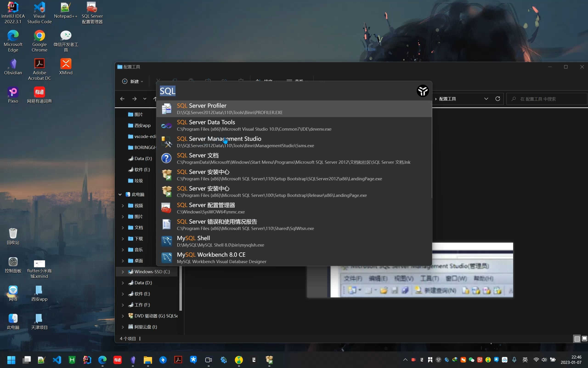Select 垃圾 folder in navigation pane
The height and width of the screenshot is (368, 588).
click(135, 181)
